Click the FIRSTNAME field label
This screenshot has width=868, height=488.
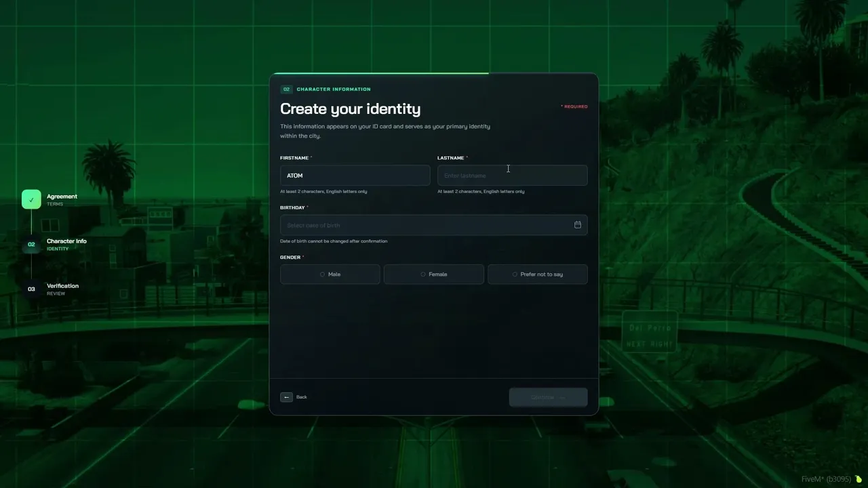tap(296, 158)
